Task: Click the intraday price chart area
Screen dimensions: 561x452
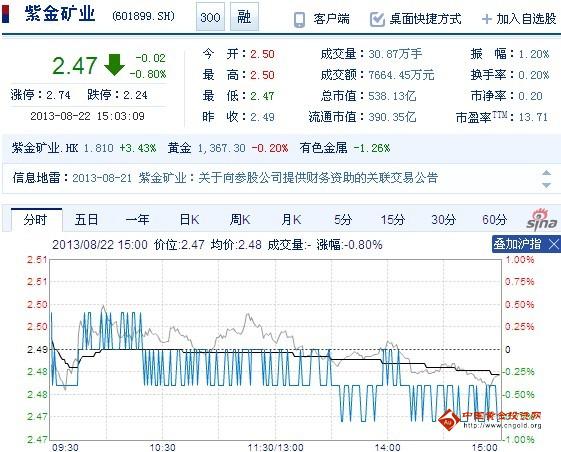Action: pyautogui.click(x=275, y=349)
